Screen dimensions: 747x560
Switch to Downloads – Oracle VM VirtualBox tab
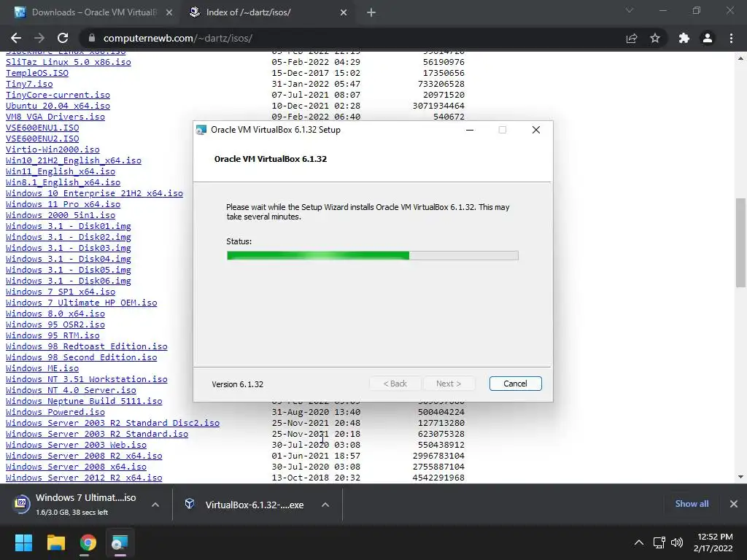pos(93,12)
